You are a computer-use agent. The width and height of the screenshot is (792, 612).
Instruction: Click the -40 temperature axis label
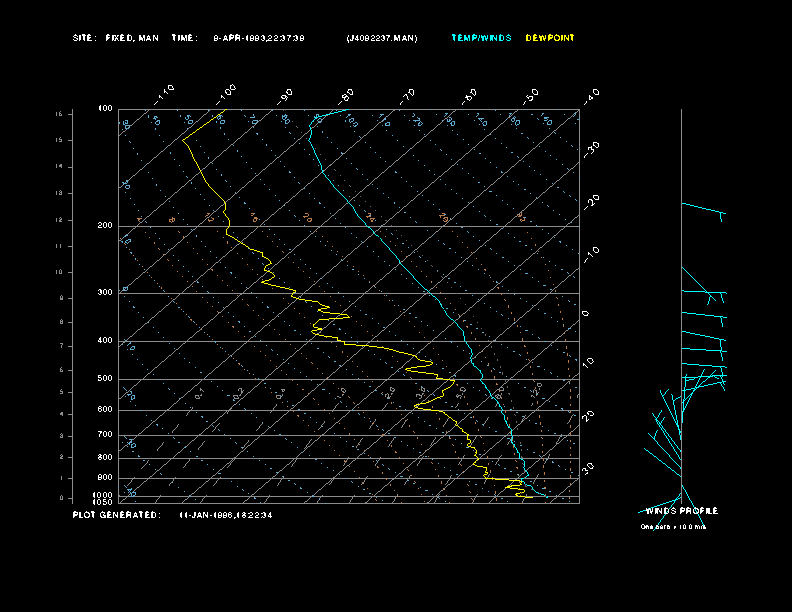tap(591, 96)
